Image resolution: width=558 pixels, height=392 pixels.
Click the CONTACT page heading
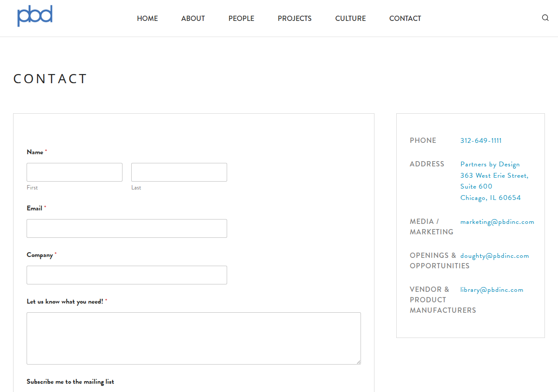51,79
